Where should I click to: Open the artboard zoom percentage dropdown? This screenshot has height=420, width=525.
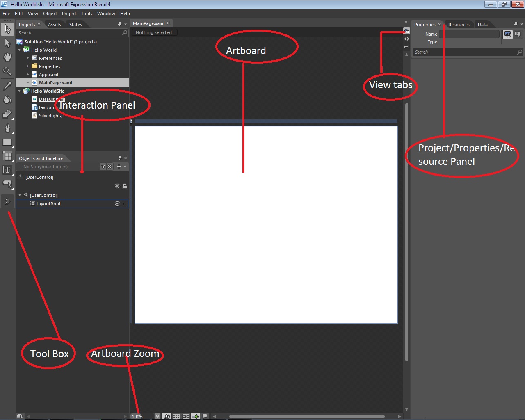[x=157, y=416]
